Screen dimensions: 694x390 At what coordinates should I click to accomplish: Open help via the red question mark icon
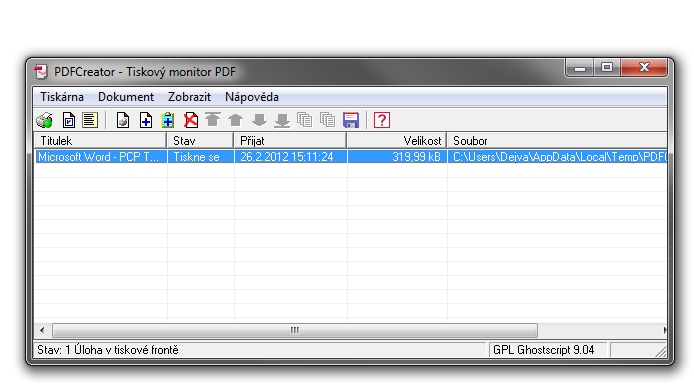[x=382, y=120]
